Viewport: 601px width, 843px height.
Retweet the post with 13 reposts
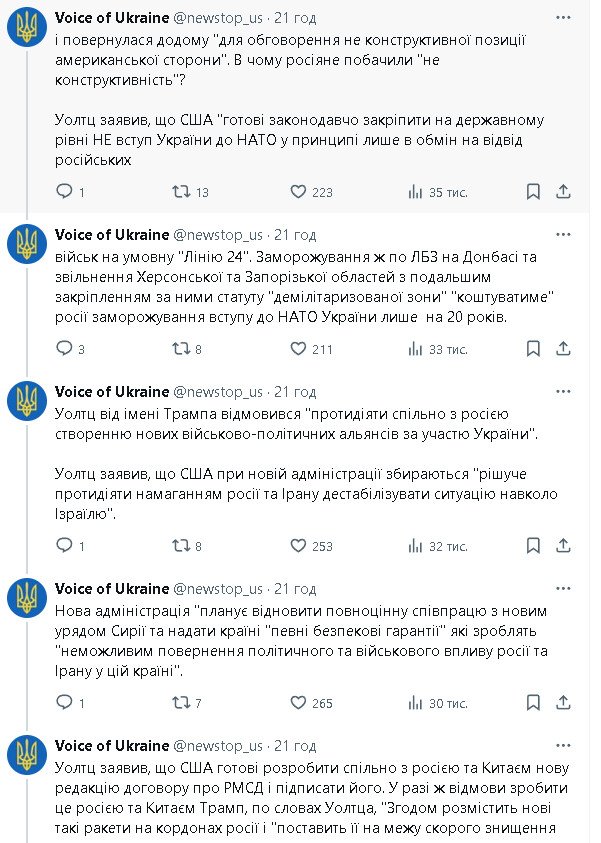pyautogui.click(x=181, y=191)
